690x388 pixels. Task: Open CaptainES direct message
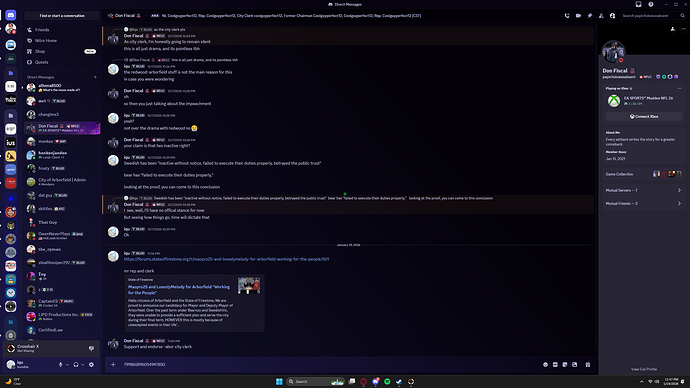[62, 303]
